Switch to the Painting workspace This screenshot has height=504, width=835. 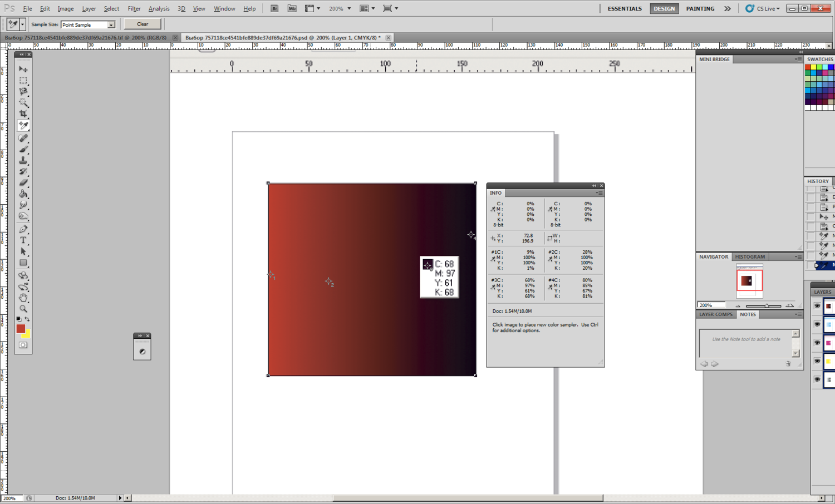point(700,8)
